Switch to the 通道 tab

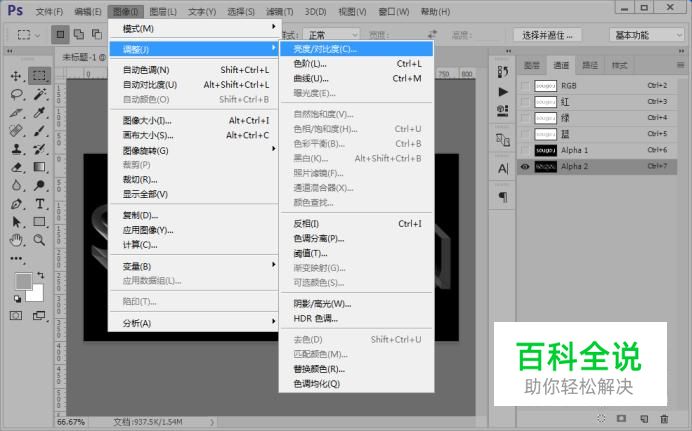point(561,66)
